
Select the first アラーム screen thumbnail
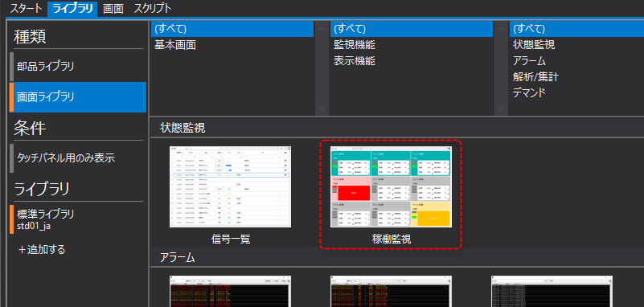point(231,291)
